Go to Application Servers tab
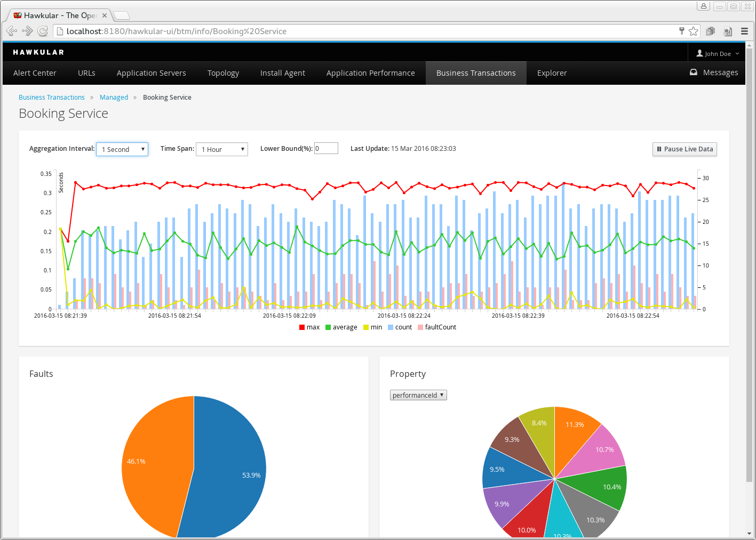The image size is (756, 540). (x=152, y=73)
